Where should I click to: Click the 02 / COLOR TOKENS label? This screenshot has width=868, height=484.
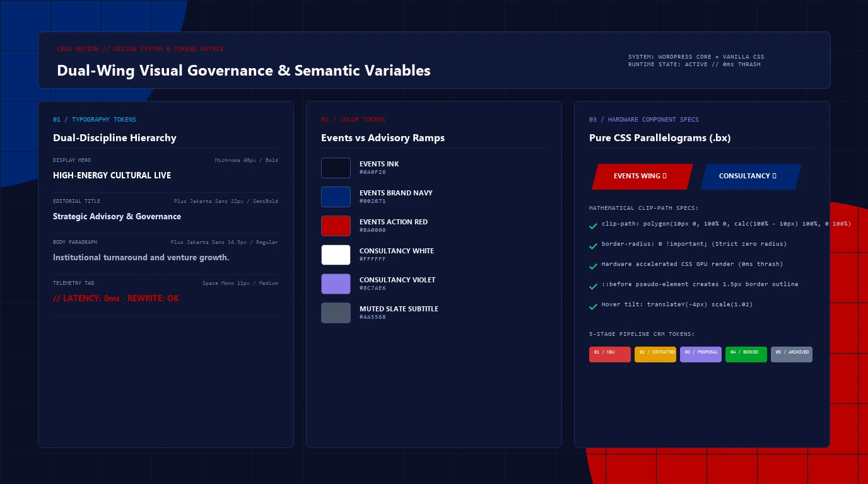[353, 120]
